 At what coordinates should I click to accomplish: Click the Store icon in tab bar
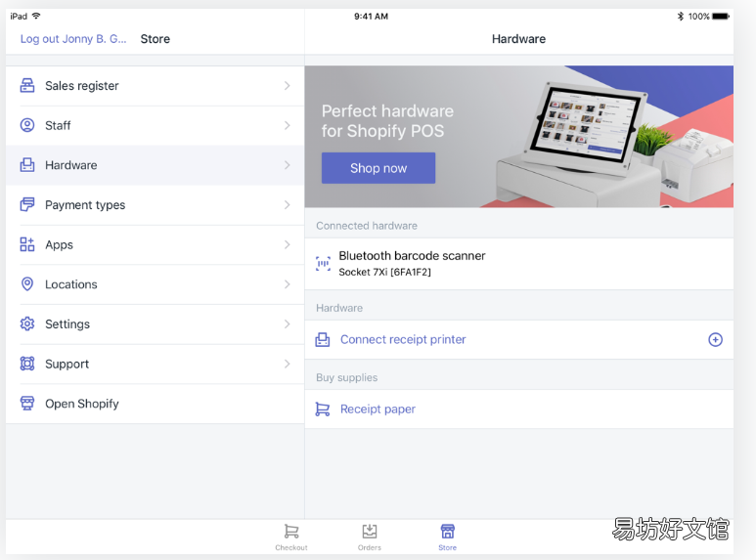tap(447, 532)
